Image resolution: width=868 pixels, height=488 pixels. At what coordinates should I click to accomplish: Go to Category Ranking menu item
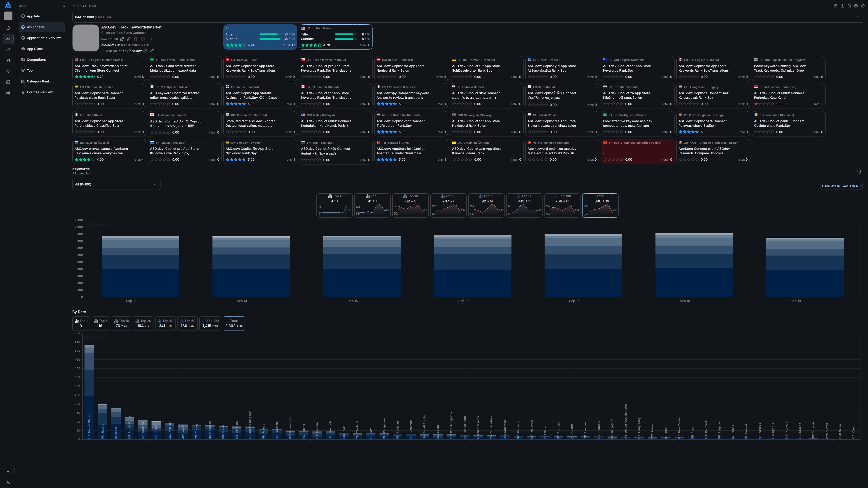pos(40,81)
